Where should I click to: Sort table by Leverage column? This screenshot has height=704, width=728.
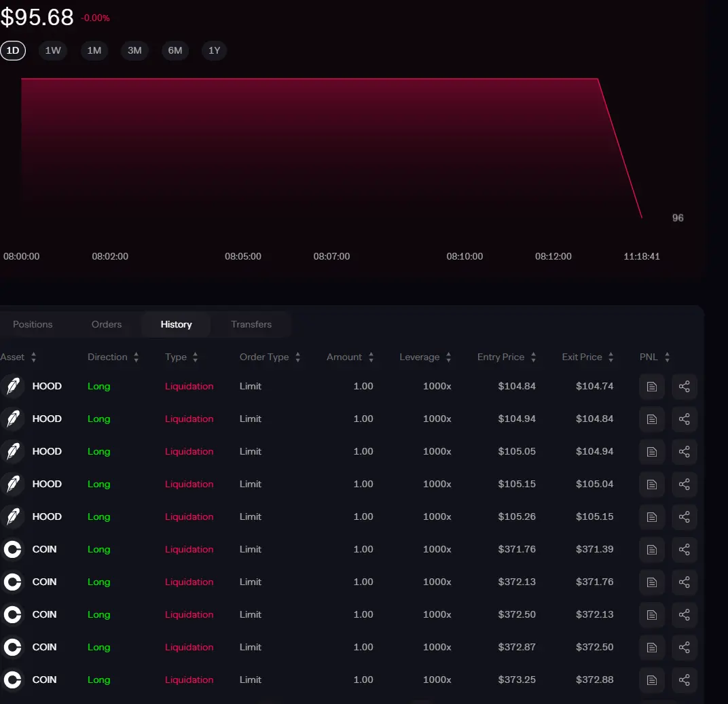point(425,357)
